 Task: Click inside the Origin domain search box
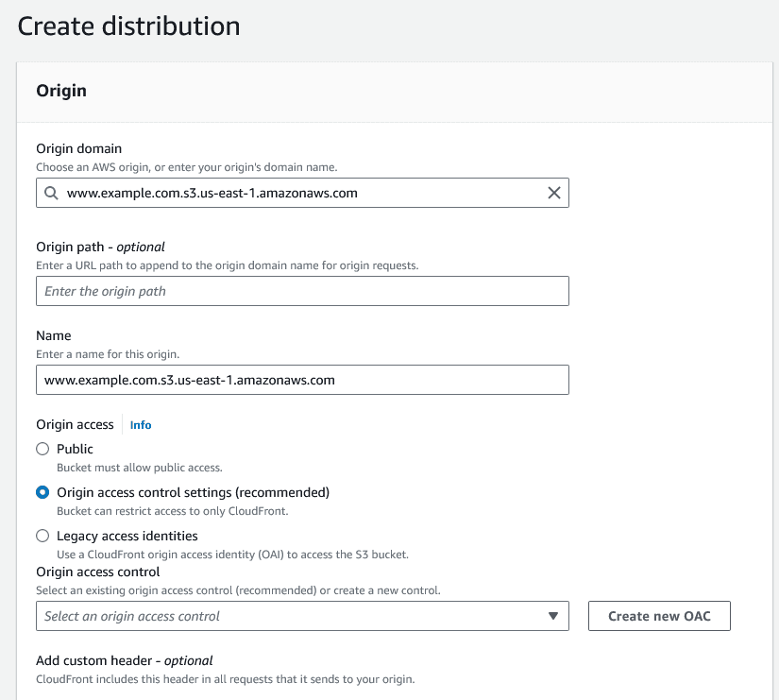point(283,193)
